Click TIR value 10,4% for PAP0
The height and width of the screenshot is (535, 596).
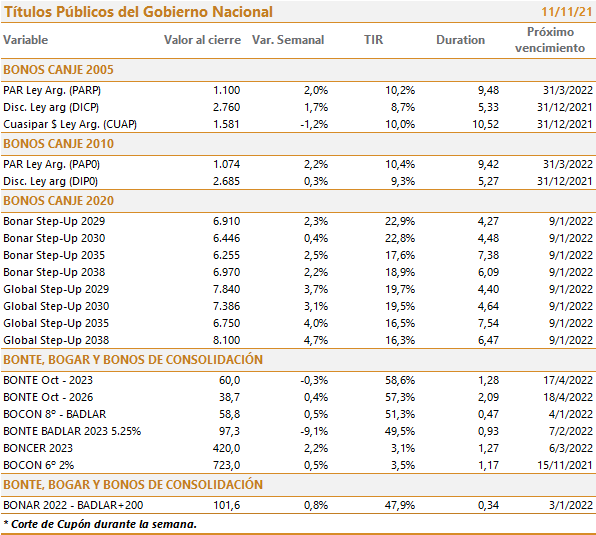[400, 165]
